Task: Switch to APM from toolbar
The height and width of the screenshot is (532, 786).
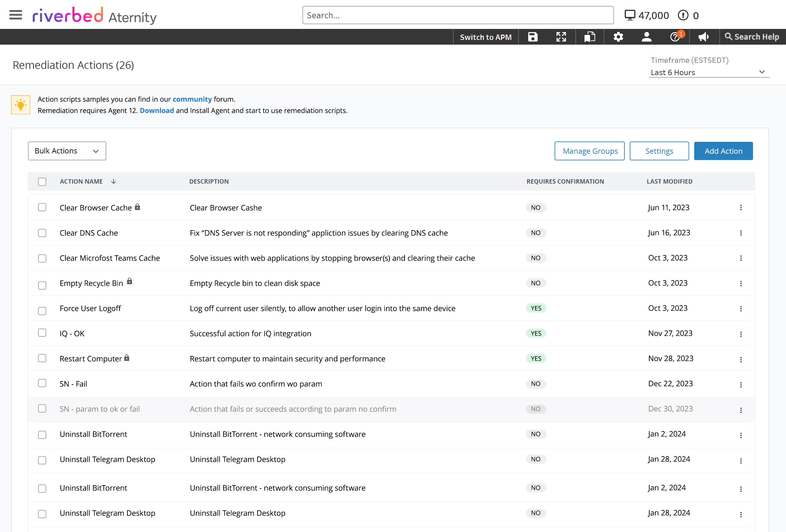Action: pyautogui.click(x=485, y=37)
